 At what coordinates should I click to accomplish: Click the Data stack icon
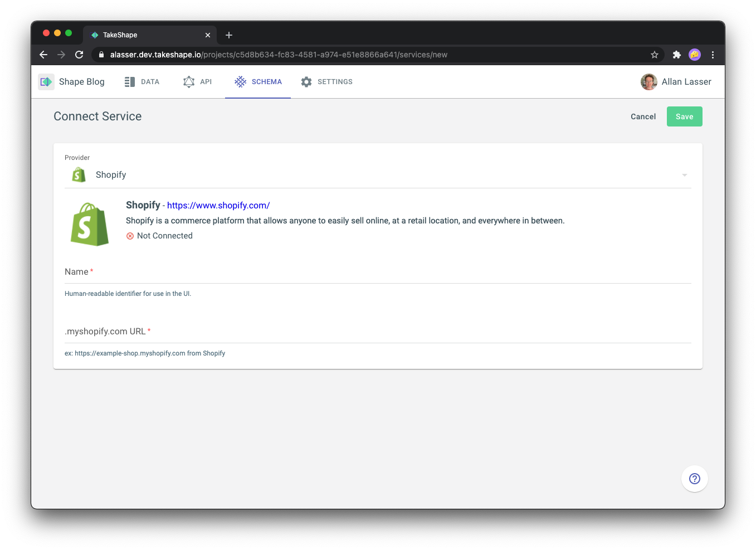tap(130, 82)
